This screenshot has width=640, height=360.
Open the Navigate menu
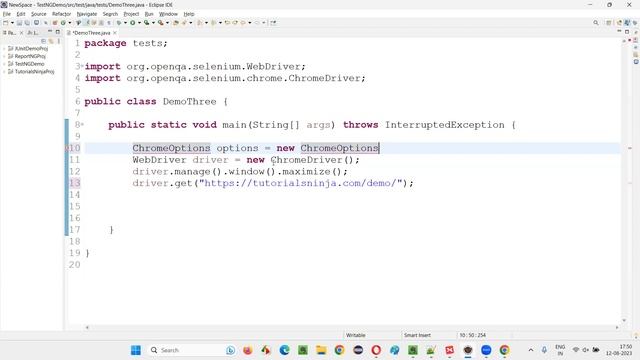coord(87,14)
